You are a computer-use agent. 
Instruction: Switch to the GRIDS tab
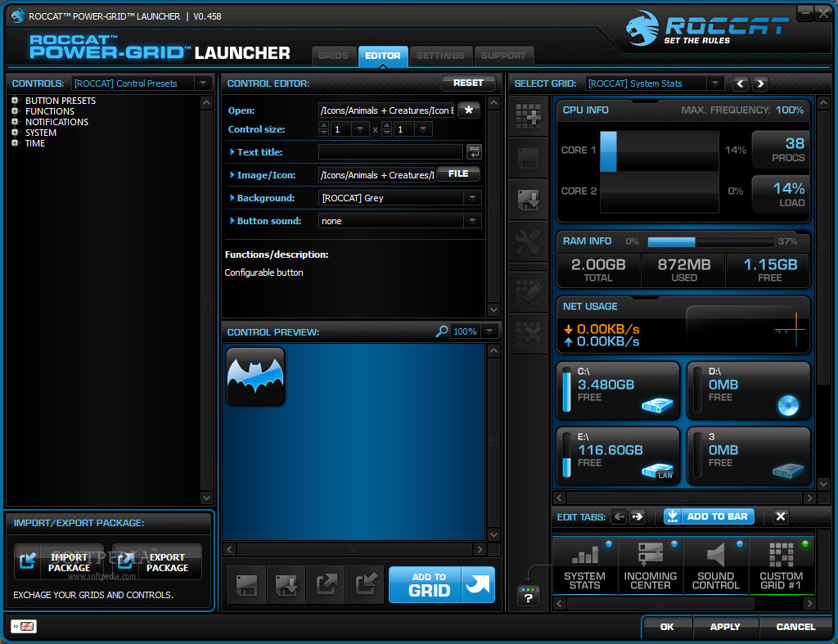[334, 56]
